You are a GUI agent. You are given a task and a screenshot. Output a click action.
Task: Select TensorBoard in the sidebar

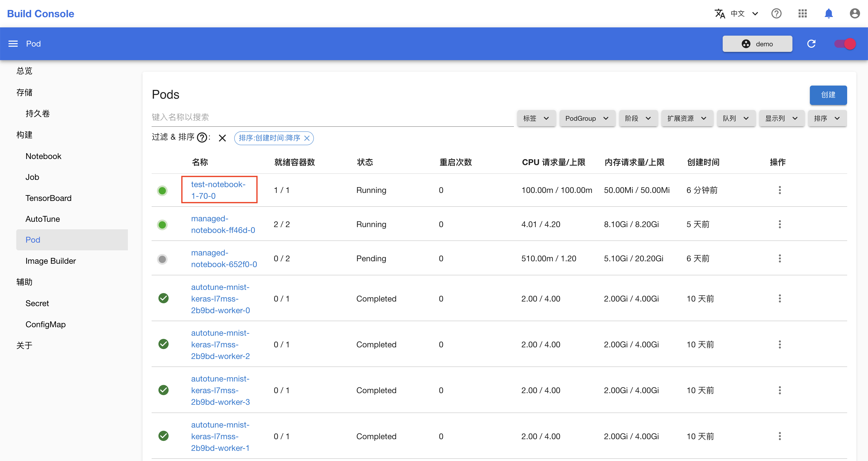pyautogui.click(x=48, y=198)
